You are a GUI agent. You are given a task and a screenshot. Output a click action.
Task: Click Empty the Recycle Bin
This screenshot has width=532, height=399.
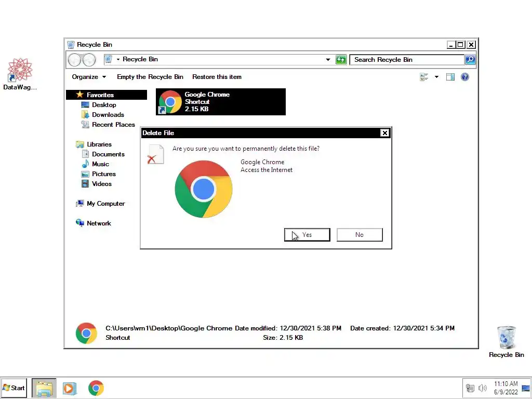click(150, 77)
